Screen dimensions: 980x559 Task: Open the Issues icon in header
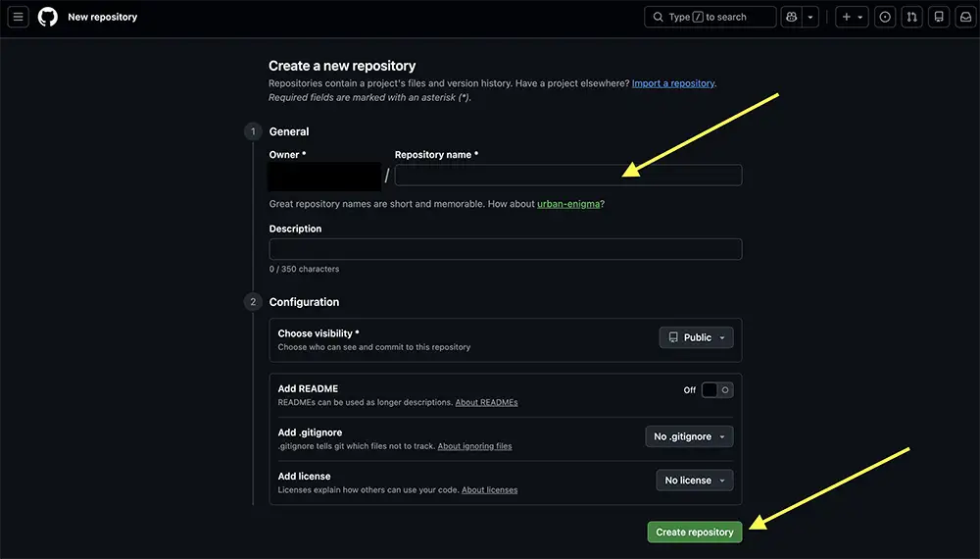[885, 17]
